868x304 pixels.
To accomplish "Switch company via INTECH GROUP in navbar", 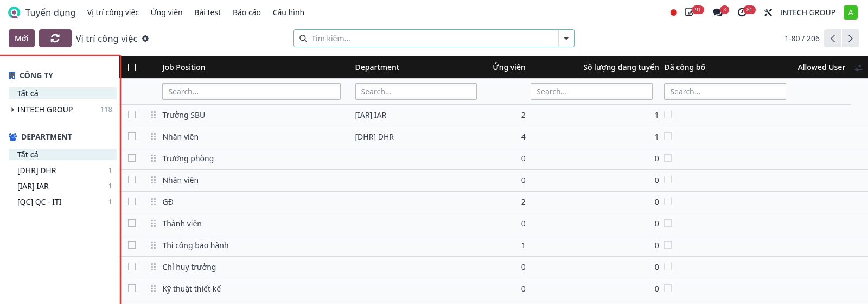I will [807, 12].
